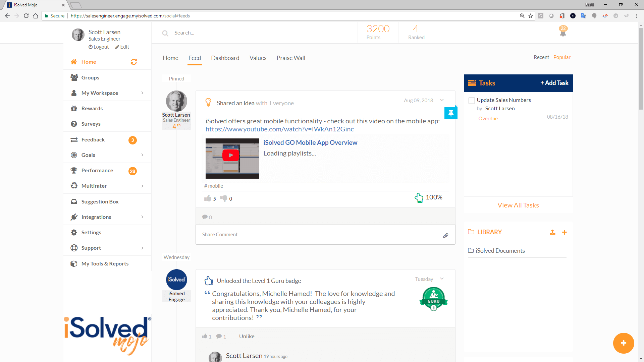Click the thumbs up icon on mobile post
Viewport: 644px width, 362px height.
point(208,198)
